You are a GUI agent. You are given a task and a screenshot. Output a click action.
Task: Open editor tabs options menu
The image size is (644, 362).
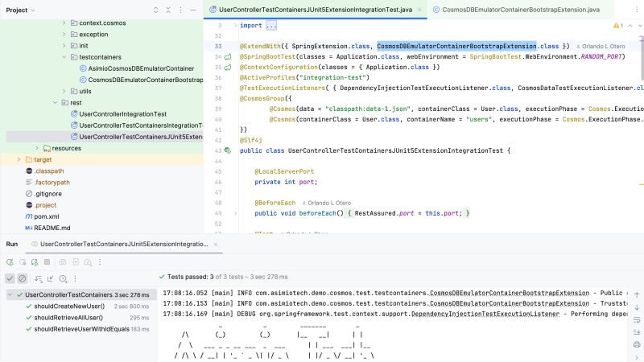pos(637,10)
